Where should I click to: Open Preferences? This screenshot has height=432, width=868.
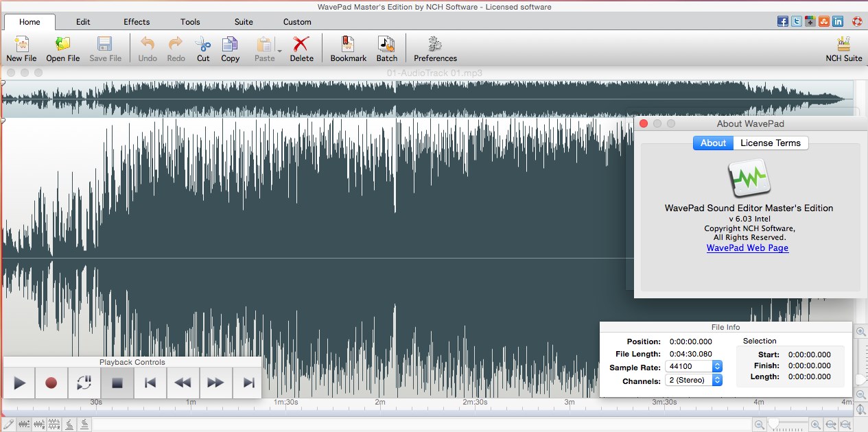[x=435, y=50]
